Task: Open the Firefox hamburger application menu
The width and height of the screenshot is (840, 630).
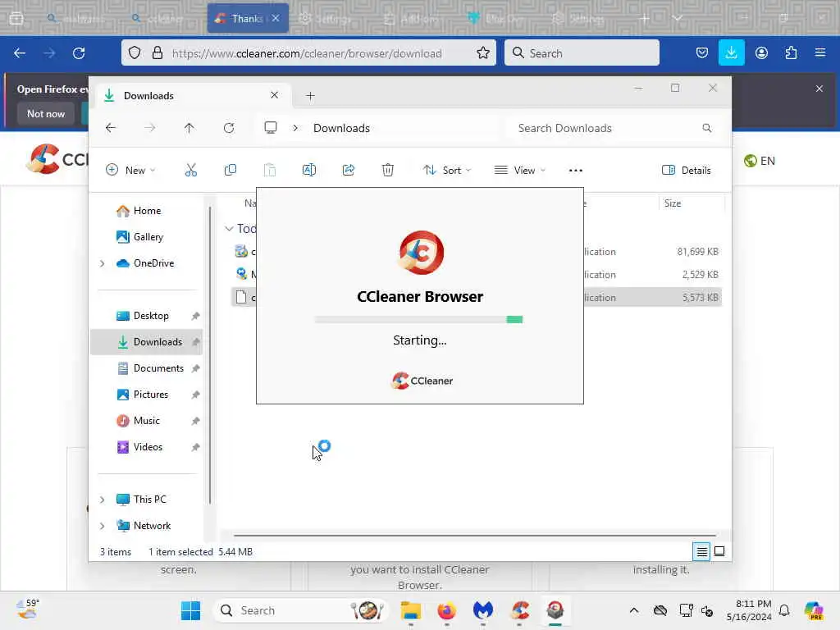Action: [x=820, y=52]
